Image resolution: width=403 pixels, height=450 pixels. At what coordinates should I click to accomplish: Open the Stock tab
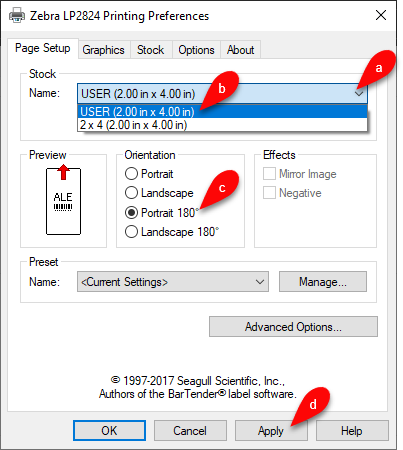pos(151,50)
